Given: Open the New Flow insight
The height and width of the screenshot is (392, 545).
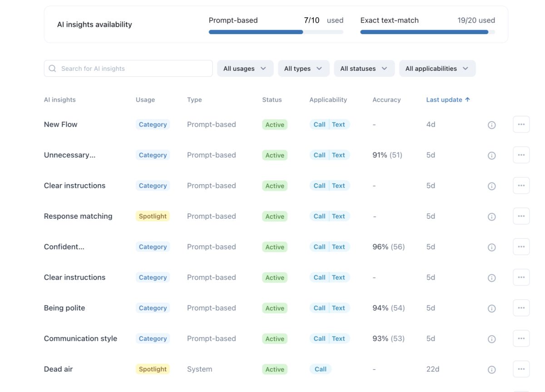Looking at the screenshot, I should pos(61,124).
